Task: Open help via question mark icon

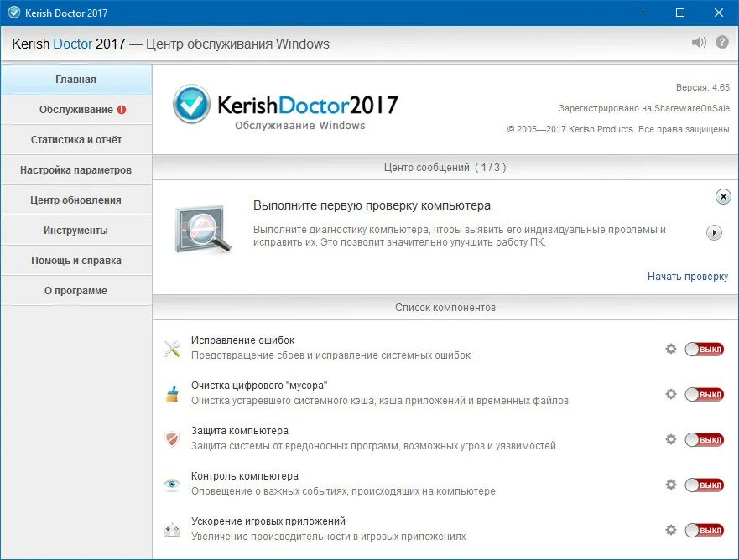Action: tap(722, 42)
